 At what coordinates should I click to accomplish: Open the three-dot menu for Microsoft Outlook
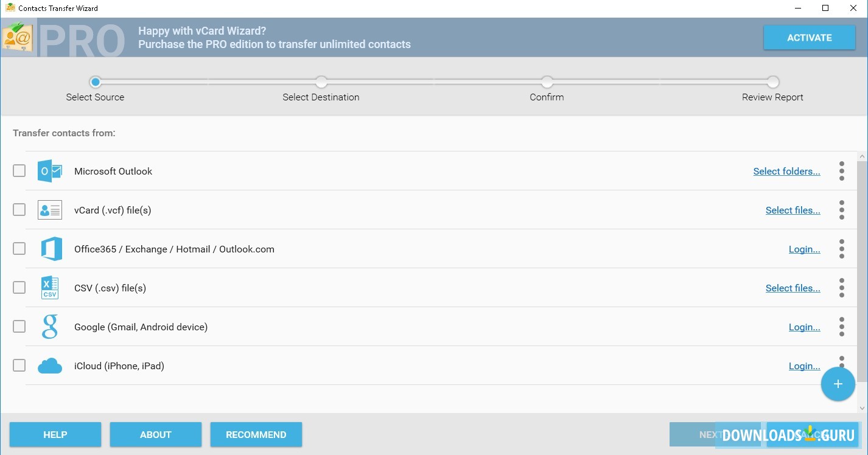click(842, 171)
